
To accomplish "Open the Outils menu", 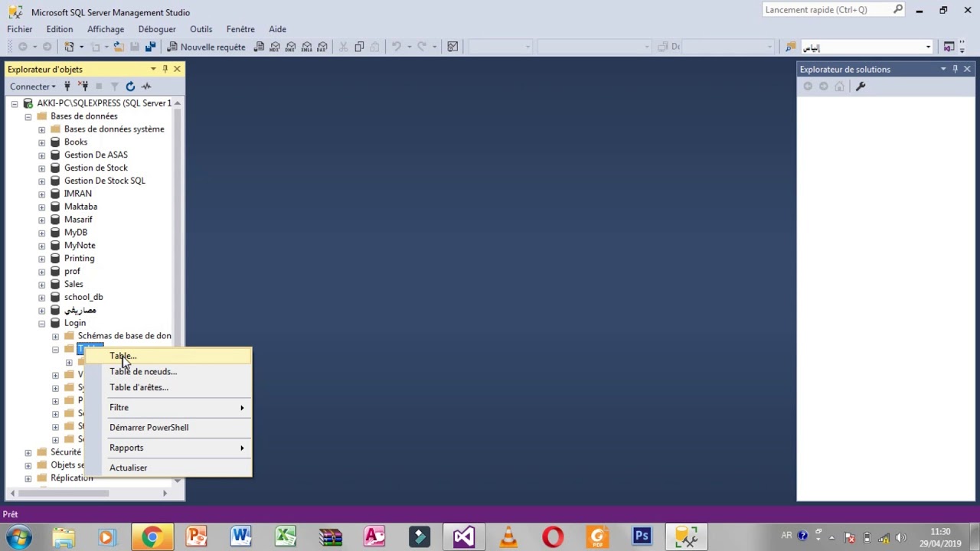I will coord(201,29).
